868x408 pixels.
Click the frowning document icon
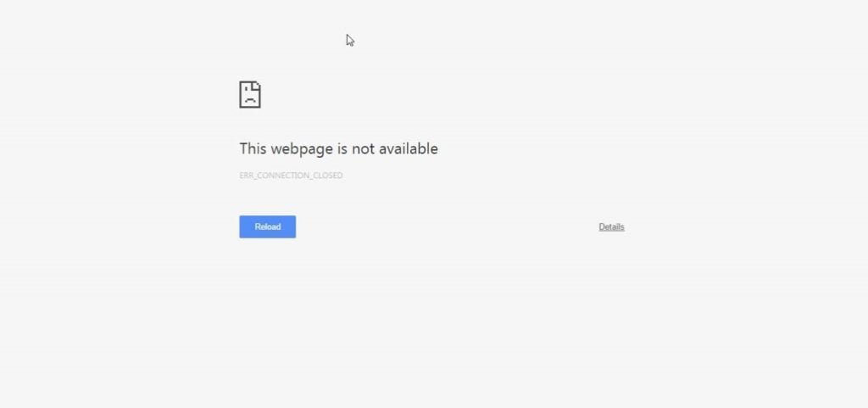click(x=250, y=95)
